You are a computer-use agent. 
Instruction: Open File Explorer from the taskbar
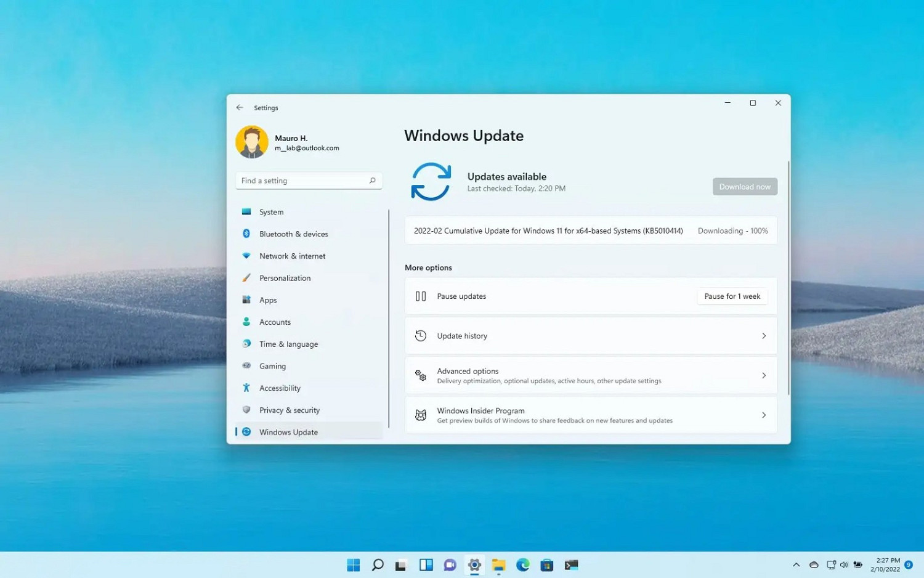point(498,565)
